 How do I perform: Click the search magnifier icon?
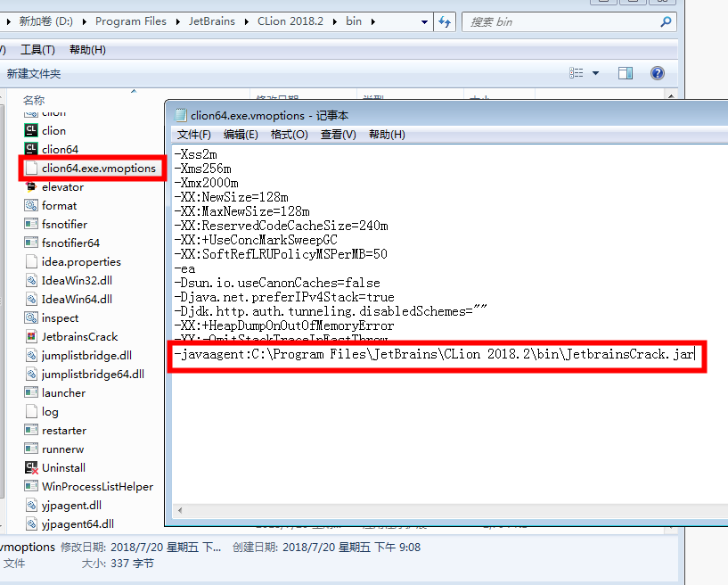click(x=666, y=21)
